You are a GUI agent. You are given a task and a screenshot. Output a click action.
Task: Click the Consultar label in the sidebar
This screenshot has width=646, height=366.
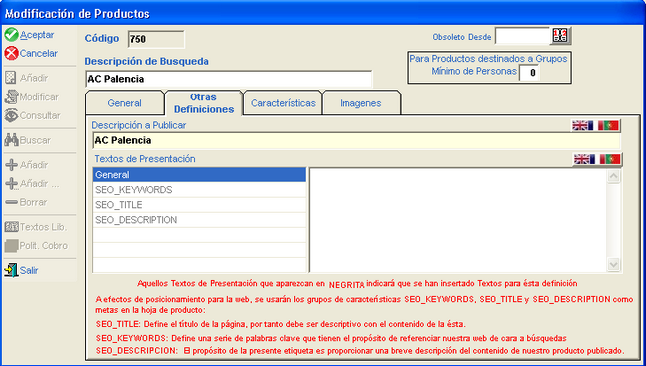point(40,115)
